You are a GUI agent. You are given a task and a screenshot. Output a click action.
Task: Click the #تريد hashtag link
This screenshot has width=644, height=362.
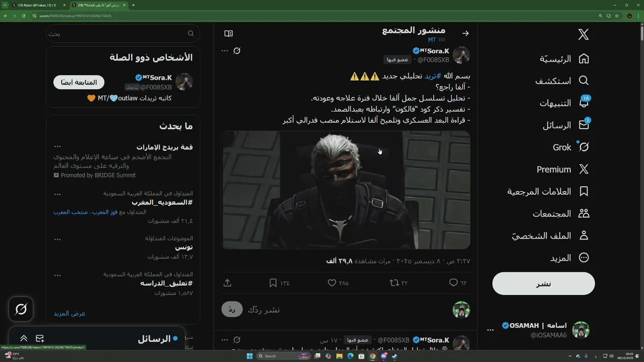(433, 76)
